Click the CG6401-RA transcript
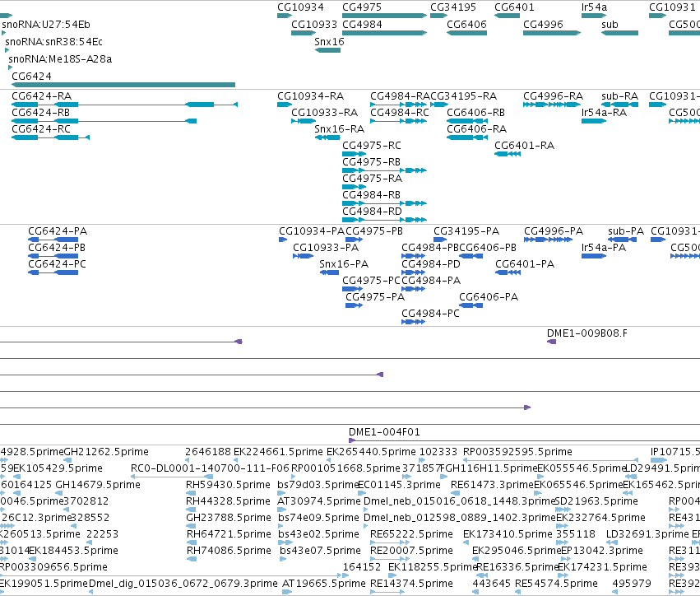Image resolution: width=700 pixels, height=596 pixels. 508,154
